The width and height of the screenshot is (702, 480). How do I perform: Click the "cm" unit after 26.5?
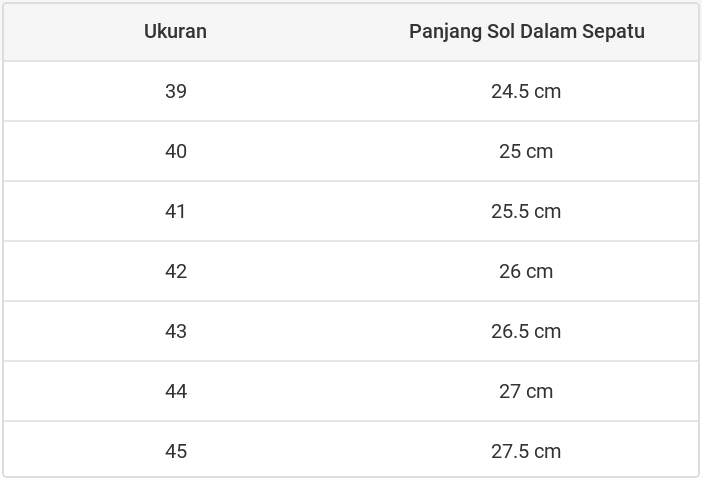[x=547, y=331]
